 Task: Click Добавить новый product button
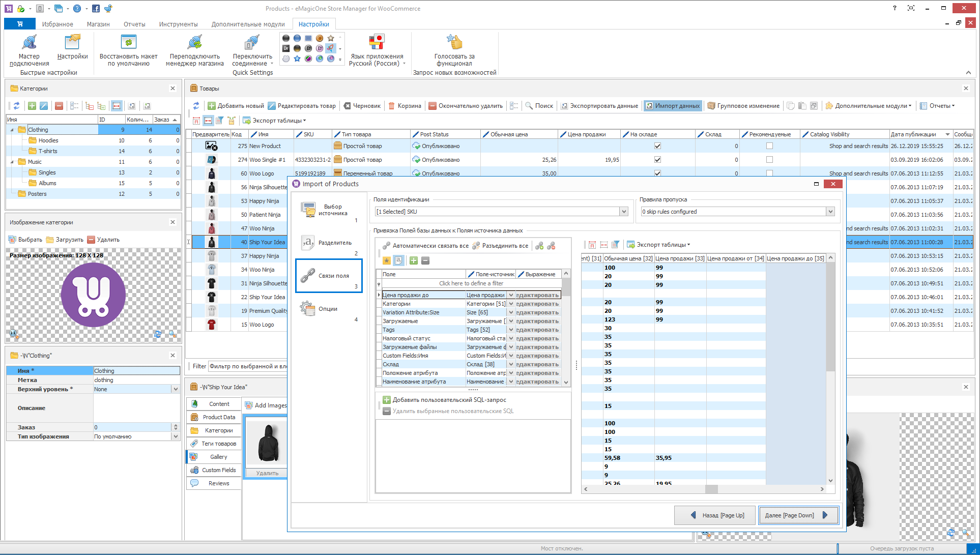coord(236,106)
